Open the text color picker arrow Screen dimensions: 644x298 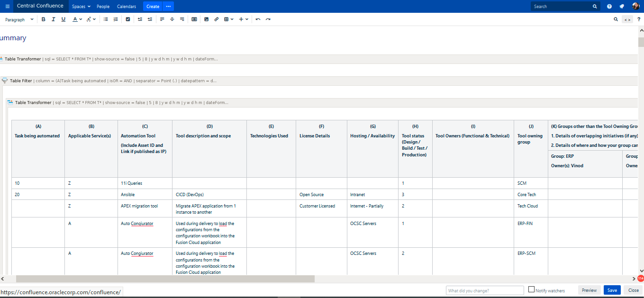[81, 19]
